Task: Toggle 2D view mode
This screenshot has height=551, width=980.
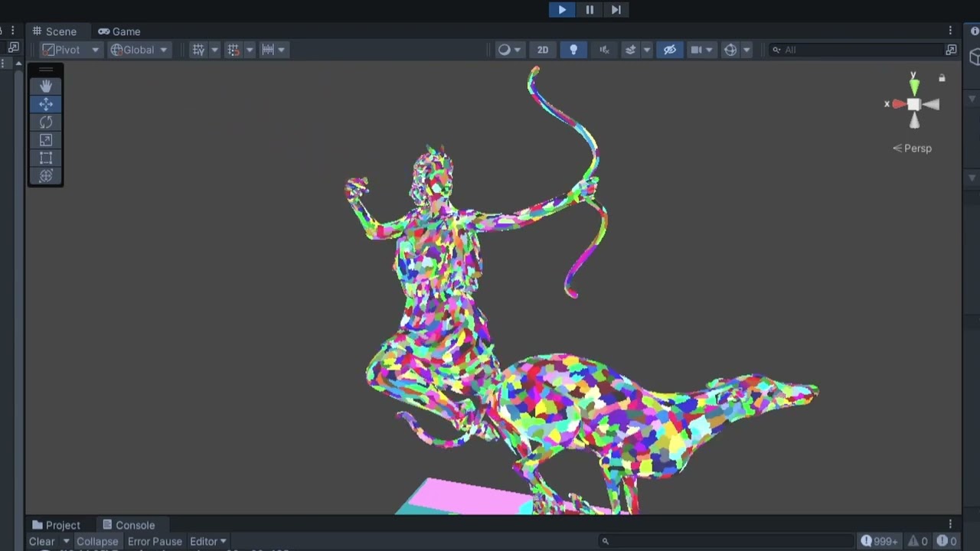Action: [543, 50]
